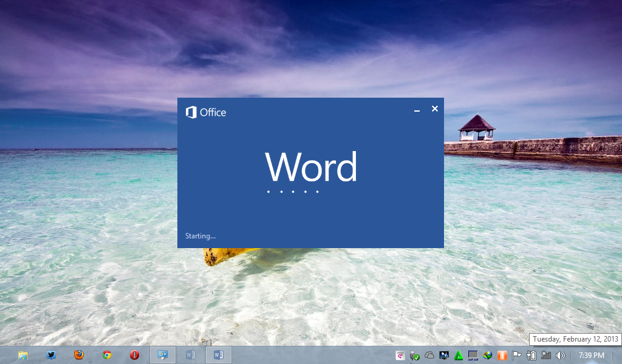Switch to the presentation-screen app taskbar button
The height and width of the screenshot is (364, 622).
tap(163, 355)
